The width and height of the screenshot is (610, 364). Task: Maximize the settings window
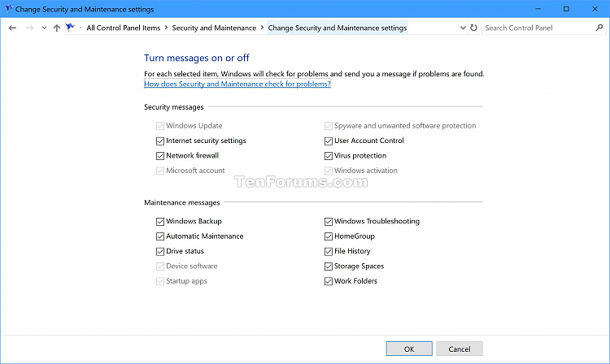[566, 9]
